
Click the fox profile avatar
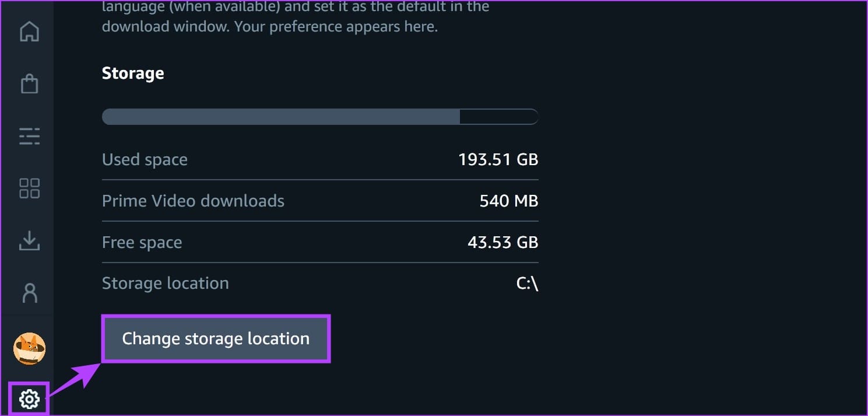click(29, 348)
